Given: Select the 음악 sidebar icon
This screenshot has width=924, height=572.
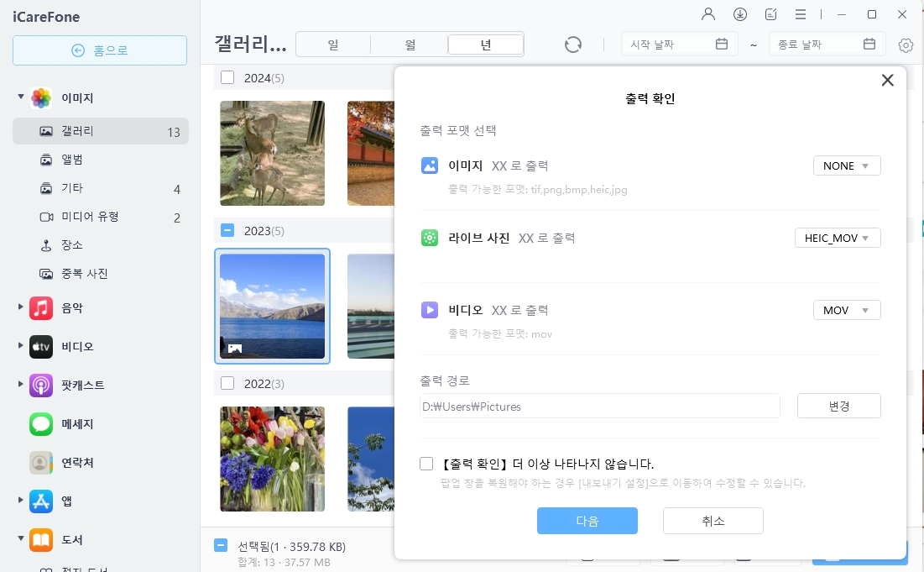Looking at the screenshot, I should (40, 307).
